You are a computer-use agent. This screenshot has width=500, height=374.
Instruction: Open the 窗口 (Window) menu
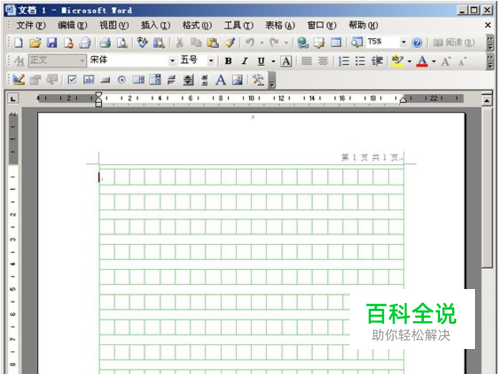coord(322,25)
